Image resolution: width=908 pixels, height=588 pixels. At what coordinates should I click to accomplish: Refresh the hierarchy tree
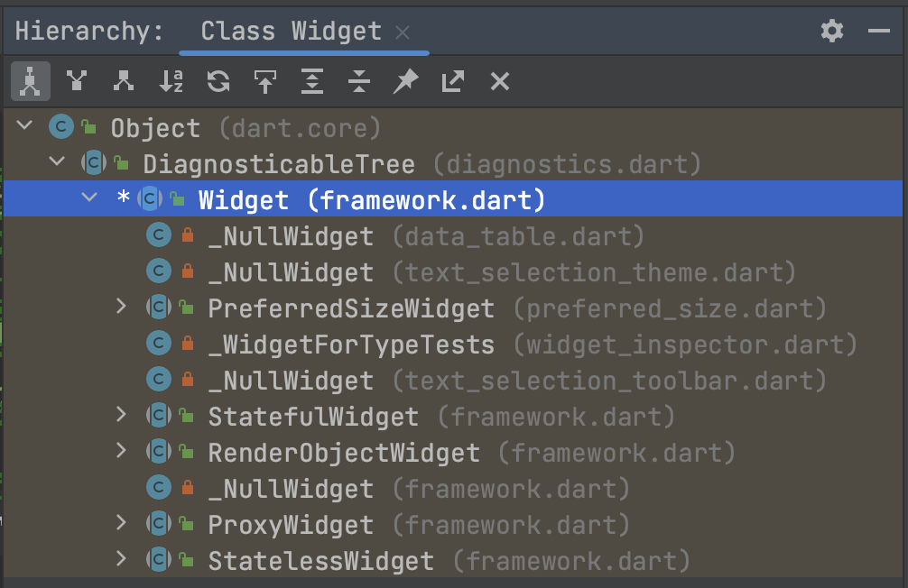[218, 81]
